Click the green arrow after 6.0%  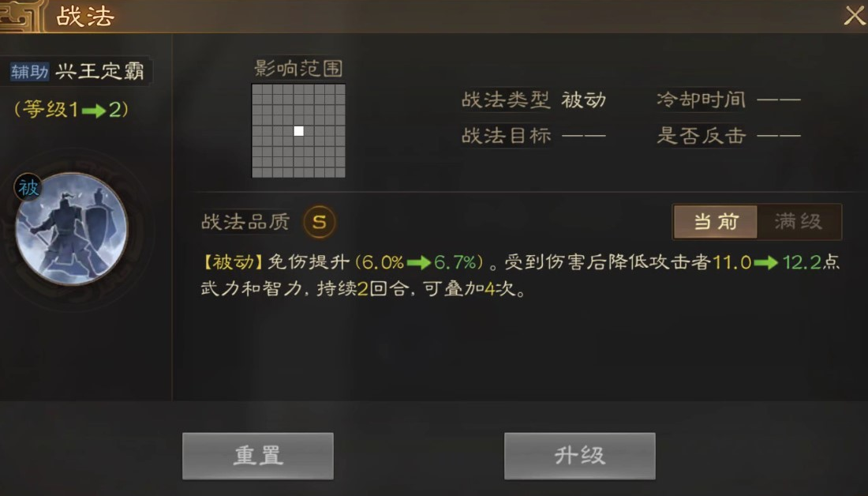[419, 262]
